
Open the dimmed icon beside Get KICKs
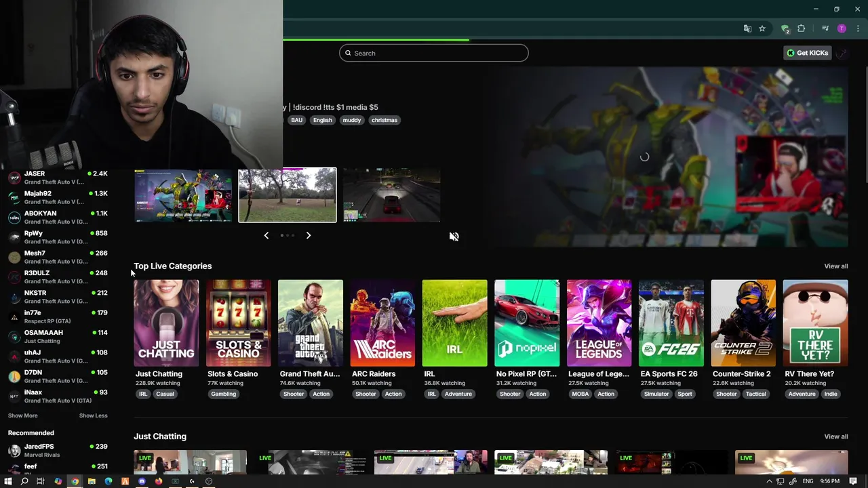click(x=842, y=53)
